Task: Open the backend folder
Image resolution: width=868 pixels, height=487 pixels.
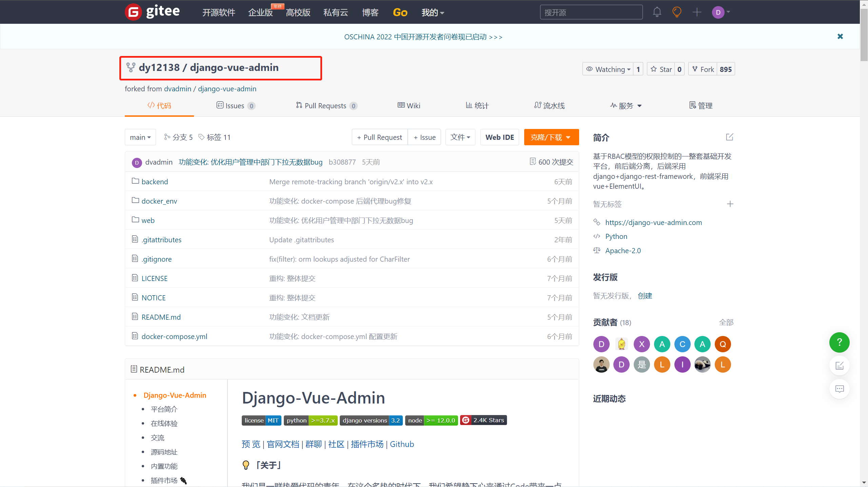Action: tap(155, 182)
